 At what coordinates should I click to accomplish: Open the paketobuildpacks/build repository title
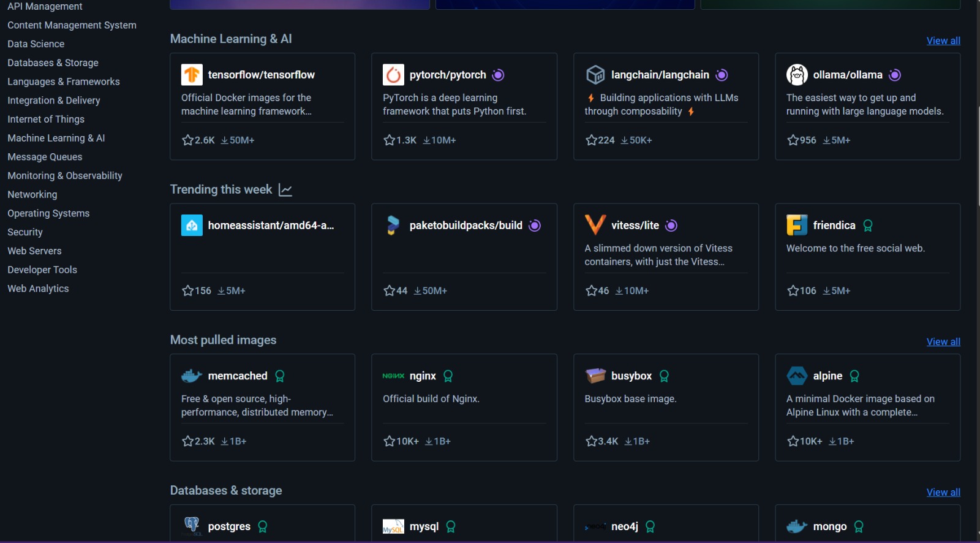[x=466, y=226]
